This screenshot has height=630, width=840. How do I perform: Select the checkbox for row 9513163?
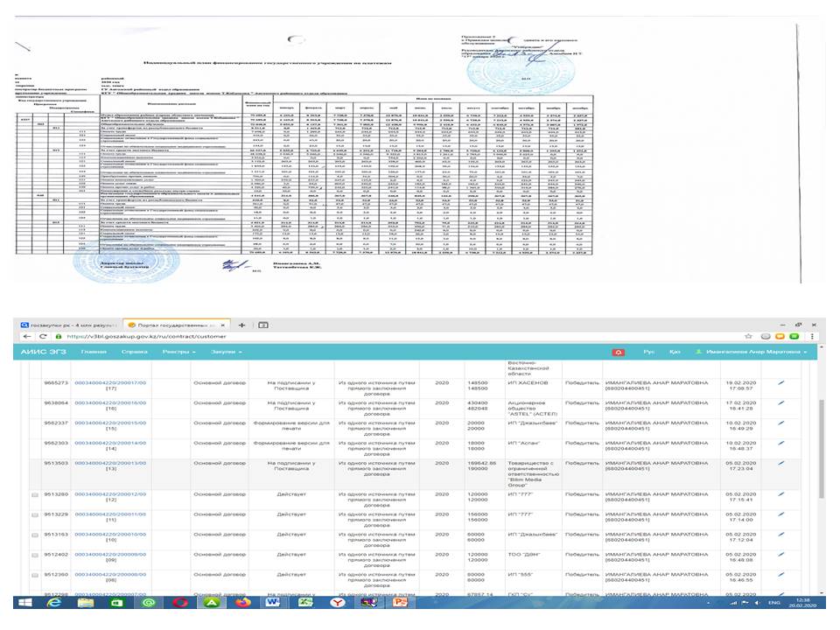pyautogui.click(x=34, y=533)
